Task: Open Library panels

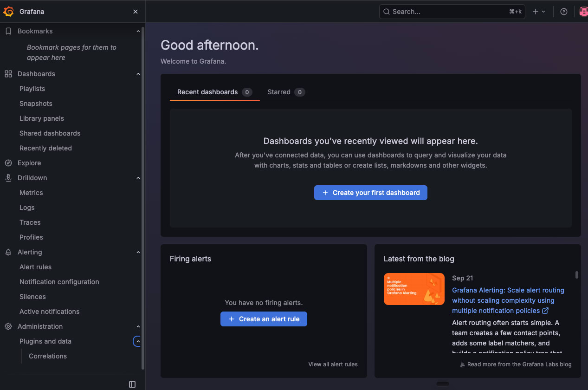Action: pyautogui.click(x=42, y=118)
